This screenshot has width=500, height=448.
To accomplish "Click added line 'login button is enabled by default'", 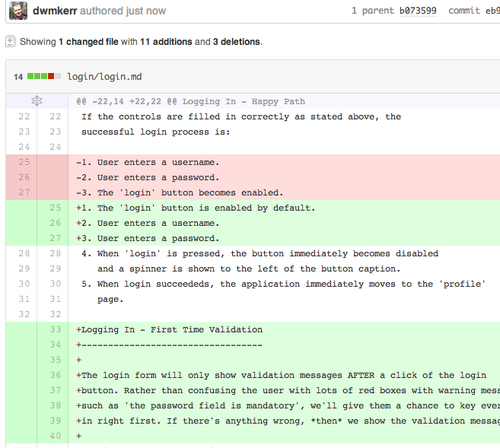I will coord(196,208).
